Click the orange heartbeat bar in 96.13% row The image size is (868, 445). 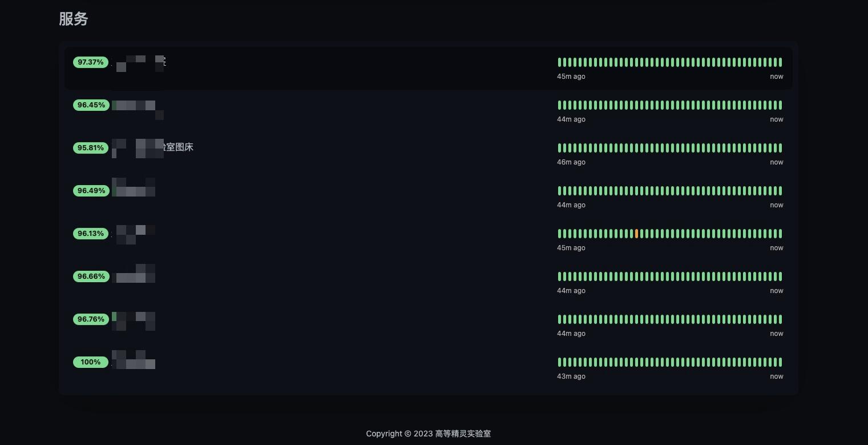(636, 234)
